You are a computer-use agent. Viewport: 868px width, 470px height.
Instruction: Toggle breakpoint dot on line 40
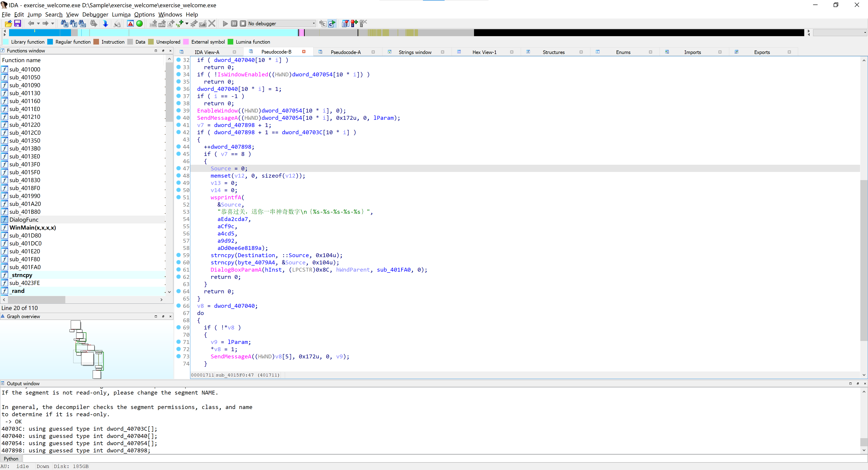coord(179,117)
